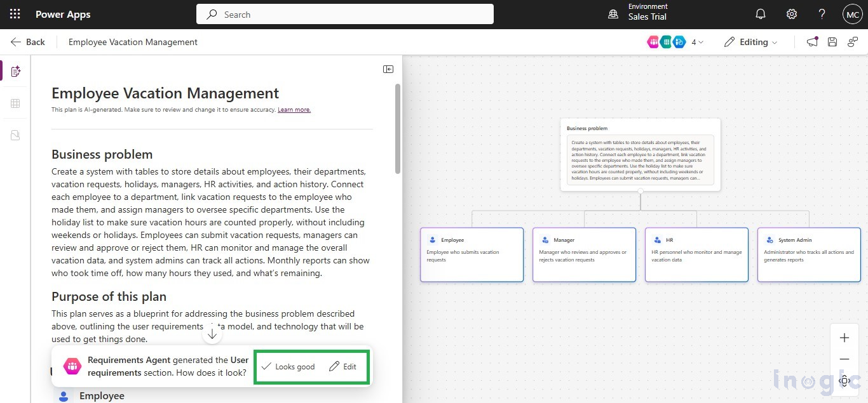
Task: Click the HR card person icon
Action: click(x=658, y=240)
